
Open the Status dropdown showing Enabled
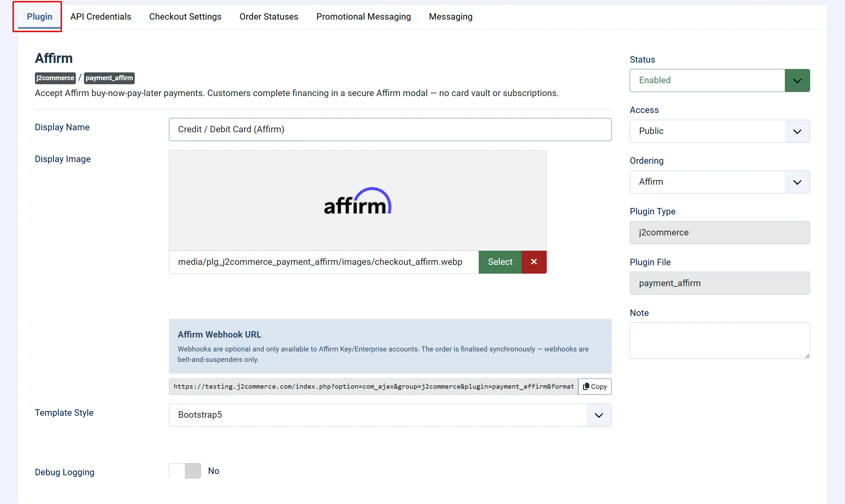click(719, 81)
